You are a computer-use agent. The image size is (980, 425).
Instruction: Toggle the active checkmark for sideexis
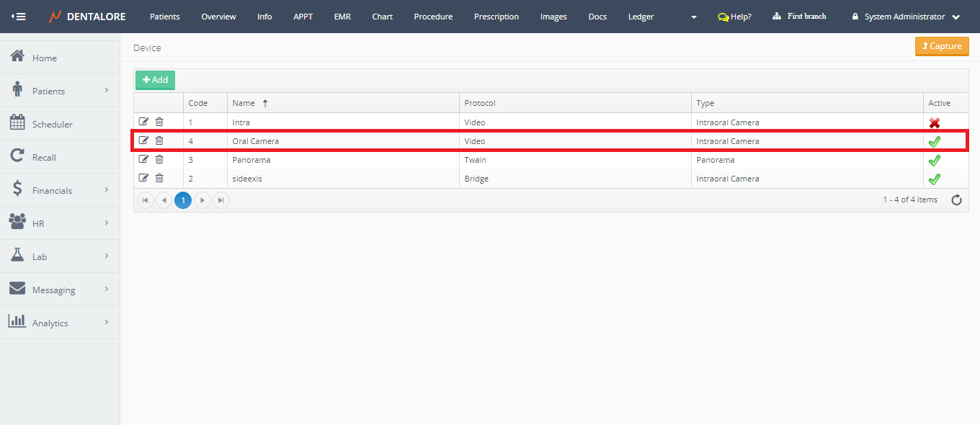(x=935, y=179)
